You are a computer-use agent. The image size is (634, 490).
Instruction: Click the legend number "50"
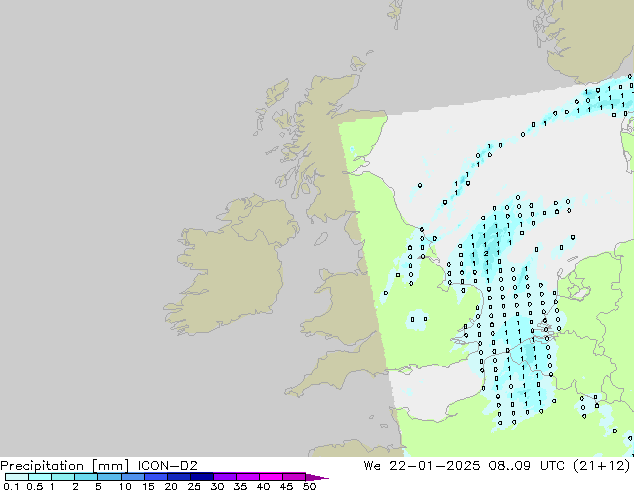pyautogui.click(x=309, y=486)
